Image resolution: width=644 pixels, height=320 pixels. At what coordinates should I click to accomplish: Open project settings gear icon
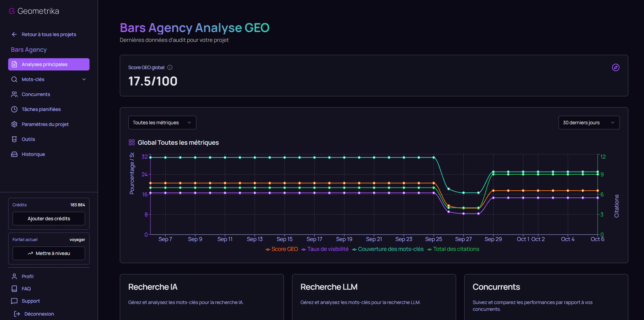[x=14, y=124]
